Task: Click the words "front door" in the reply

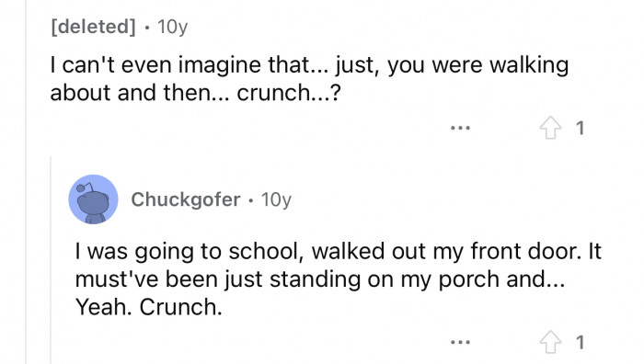Action: 525,251
